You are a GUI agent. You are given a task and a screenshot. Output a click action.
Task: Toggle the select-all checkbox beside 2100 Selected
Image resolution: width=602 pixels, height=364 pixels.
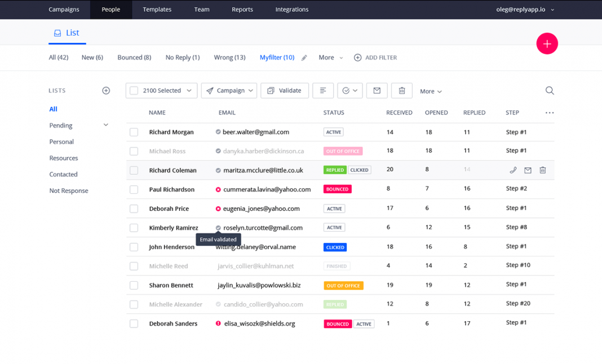134,91
